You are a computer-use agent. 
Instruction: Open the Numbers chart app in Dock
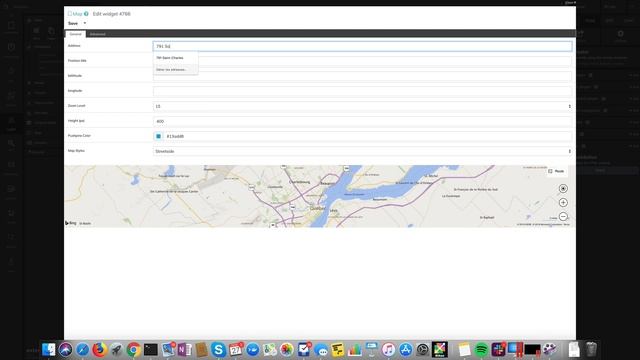click(355, 349)
